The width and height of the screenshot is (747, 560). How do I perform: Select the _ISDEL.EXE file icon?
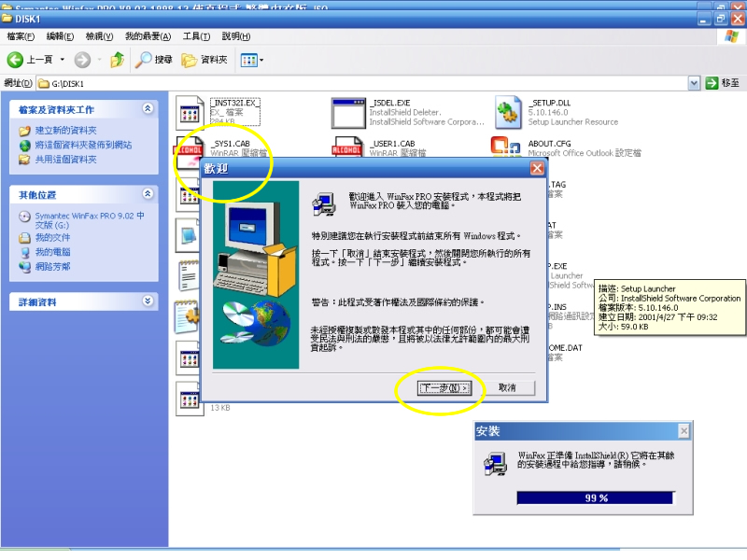click(x=348, y=113)
